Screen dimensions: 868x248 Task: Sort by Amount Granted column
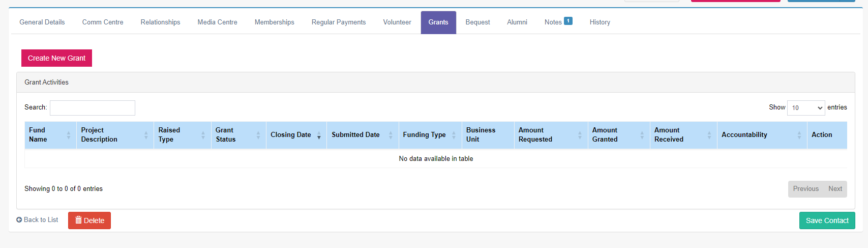pyautogui.click(x=619, y=135)
